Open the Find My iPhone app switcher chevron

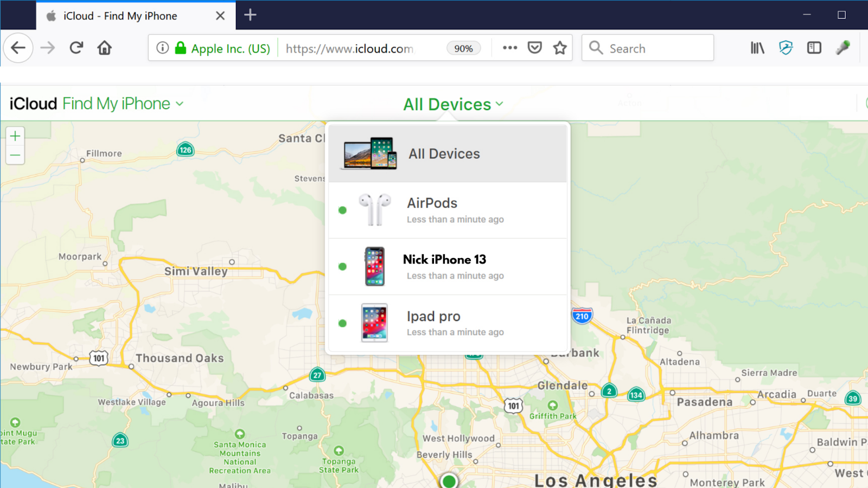[180, 104]
